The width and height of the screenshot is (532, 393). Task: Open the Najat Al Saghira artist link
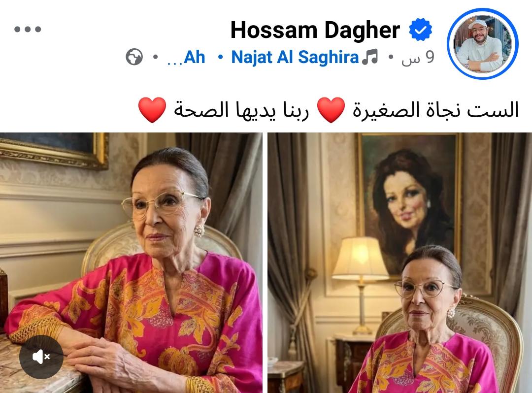[295, 57]
